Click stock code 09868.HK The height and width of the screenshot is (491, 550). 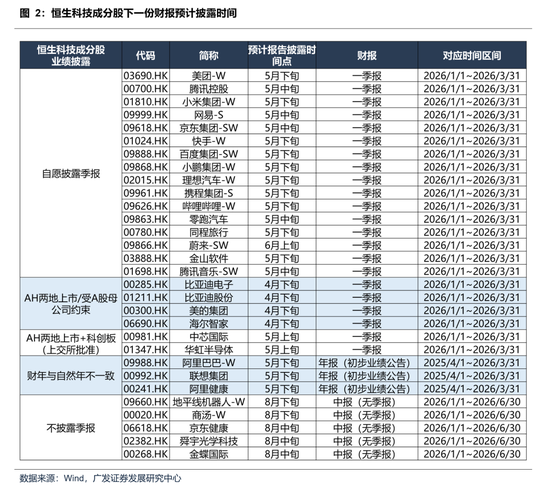[x=146, y=167]
